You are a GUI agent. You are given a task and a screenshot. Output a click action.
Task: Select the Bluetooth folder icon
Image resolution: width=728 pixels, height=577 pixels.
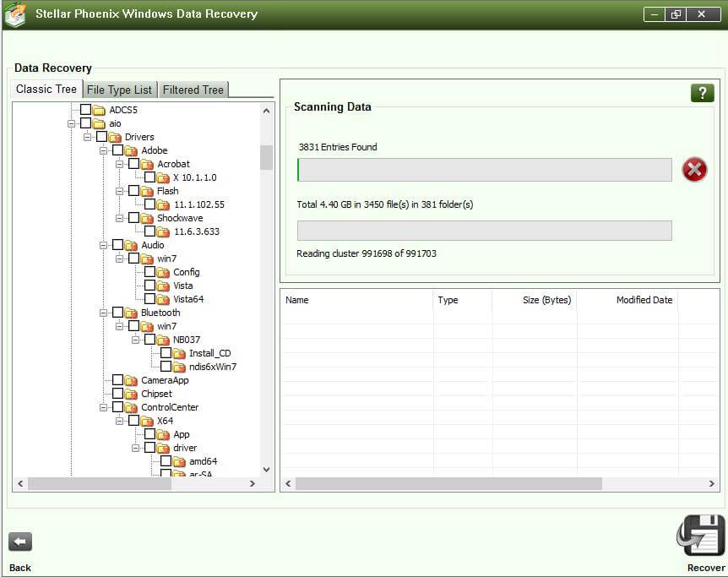[131, 313]
